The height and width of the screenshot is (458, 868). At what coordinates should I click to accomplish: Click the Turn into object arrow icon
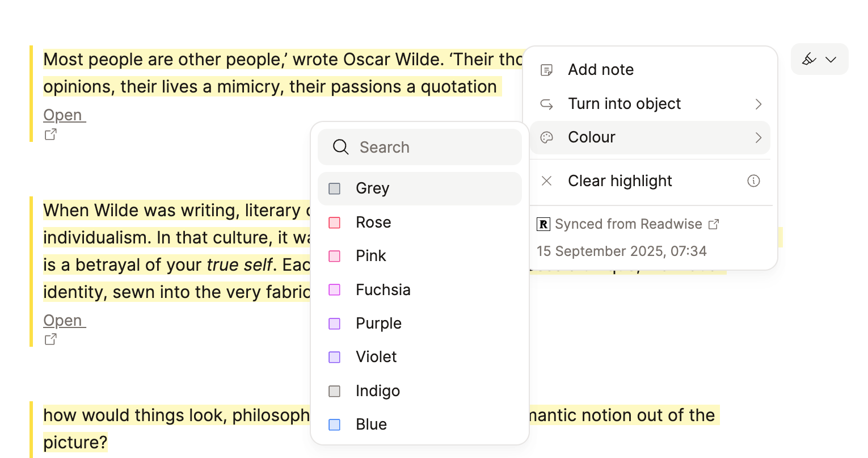[547, 104]
